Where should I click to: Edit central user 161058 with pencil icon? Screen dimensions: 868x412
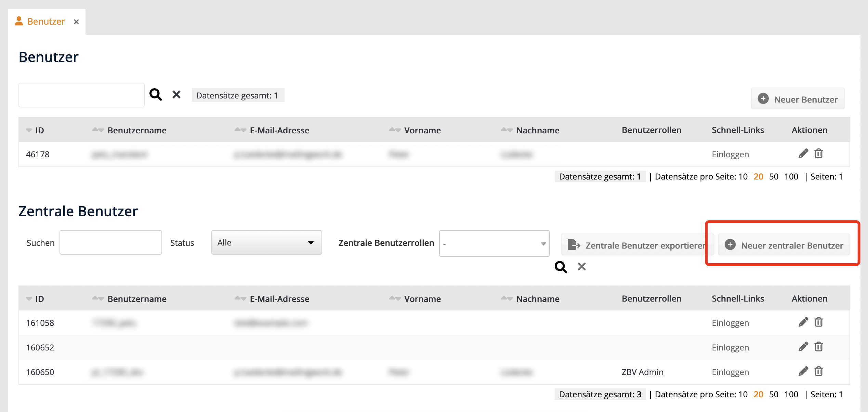(x=803, y=322)
